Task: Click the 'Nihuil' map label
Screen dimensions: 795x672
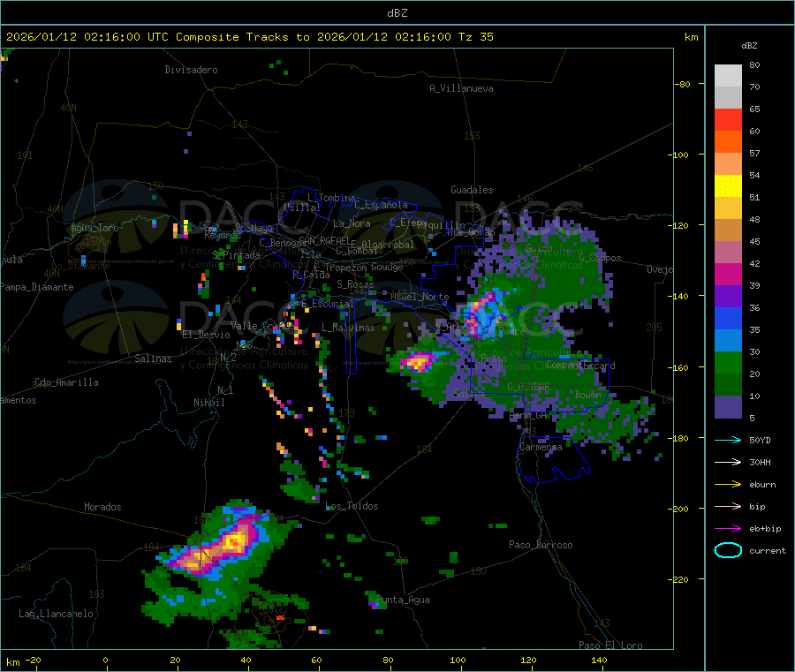Action: (x=208, y=403)
